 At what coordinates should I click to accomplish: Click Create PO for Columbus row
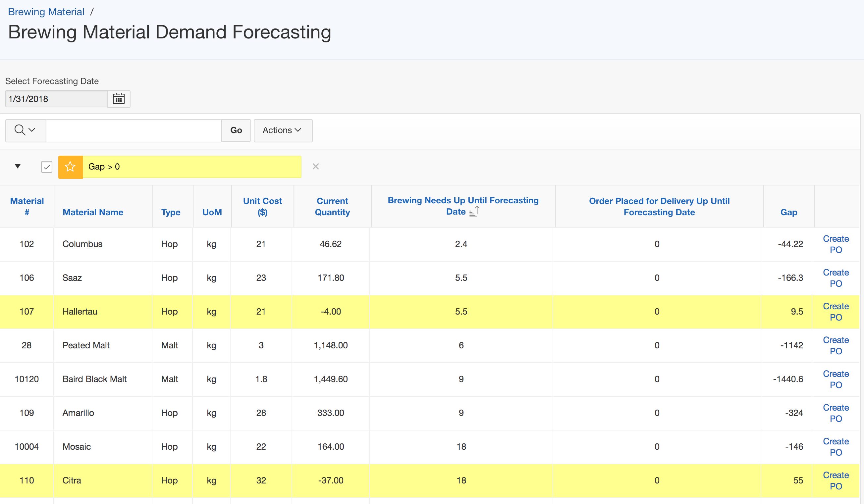point(835,244)
